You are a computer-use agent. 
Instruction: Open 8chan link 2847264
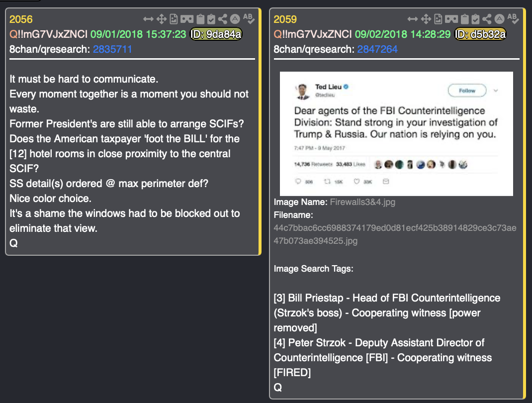pyautogui.click(x=377, y=49)
